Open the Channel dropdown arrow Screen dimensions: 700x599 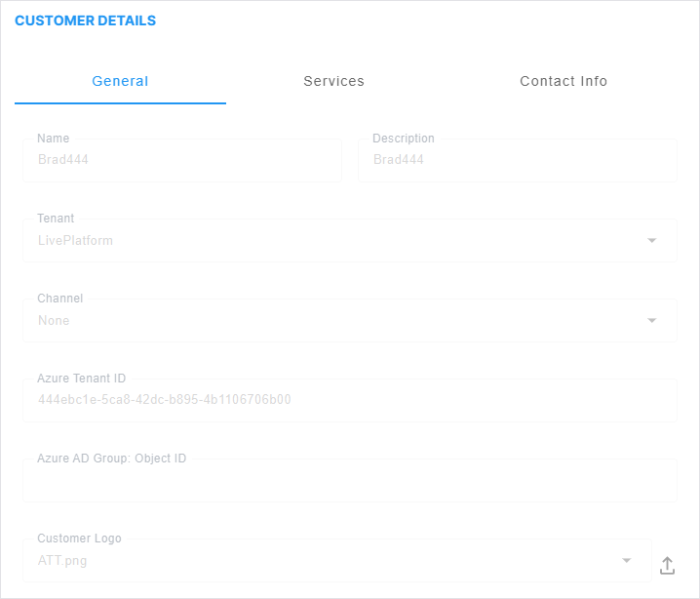click(652, 321)
